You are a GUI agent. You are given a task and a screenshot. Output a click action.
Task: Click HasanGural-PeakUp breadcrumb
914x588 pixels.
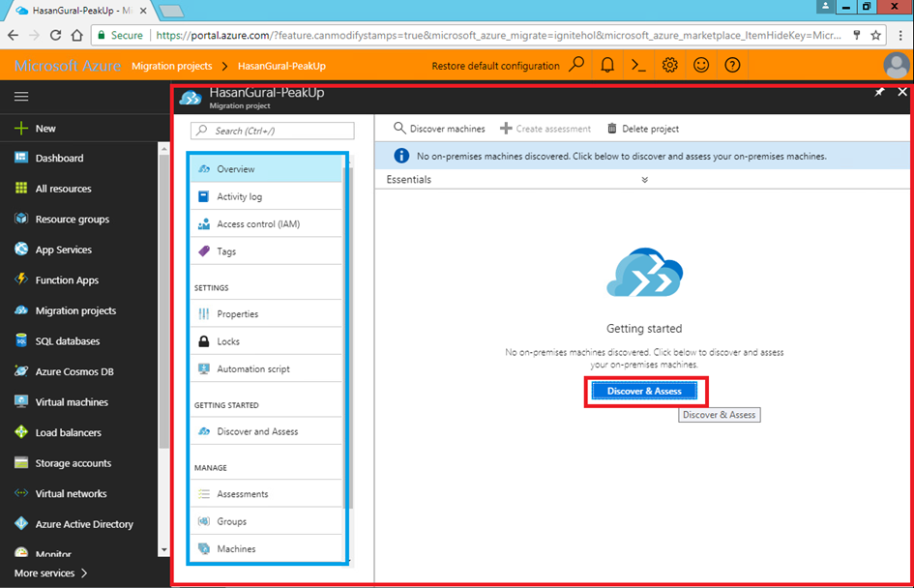click(281, 66)
